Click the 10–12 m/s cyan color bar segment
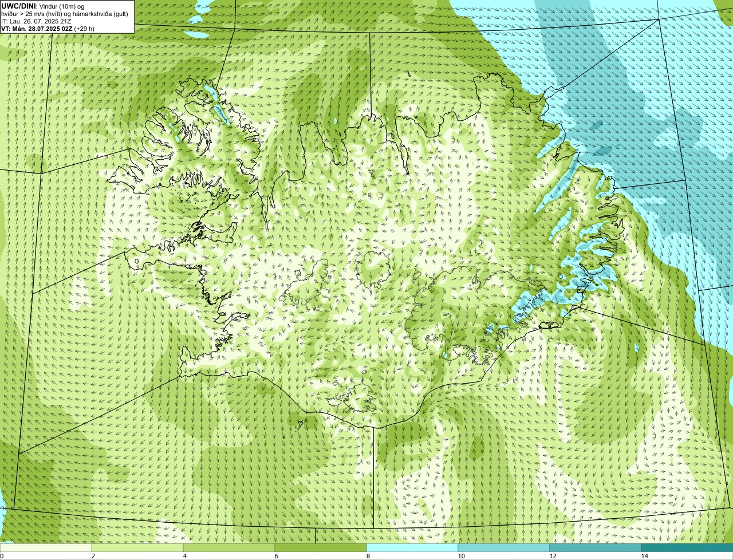 pyautogui.click(x=504, y=547)
